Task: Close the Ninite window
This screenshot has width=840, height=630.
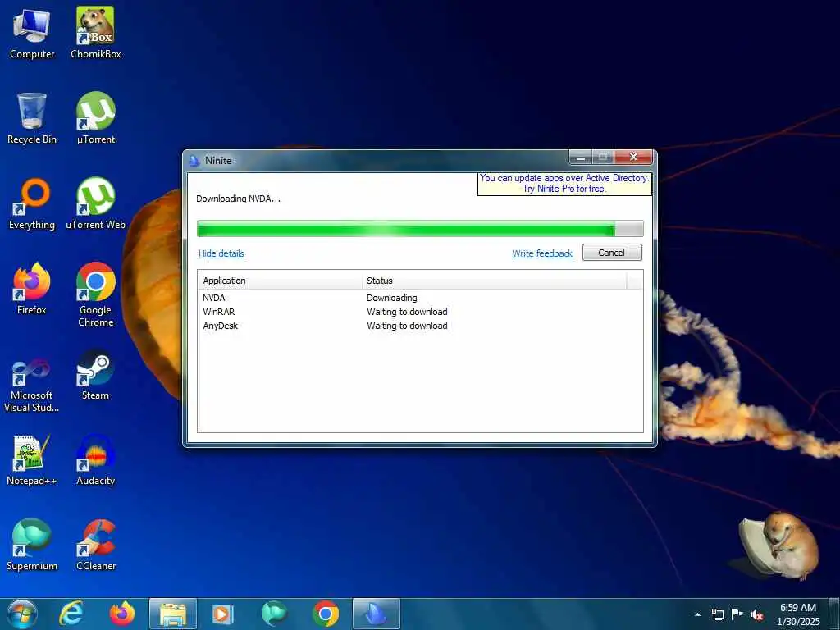Action: [x=633, y=157]
